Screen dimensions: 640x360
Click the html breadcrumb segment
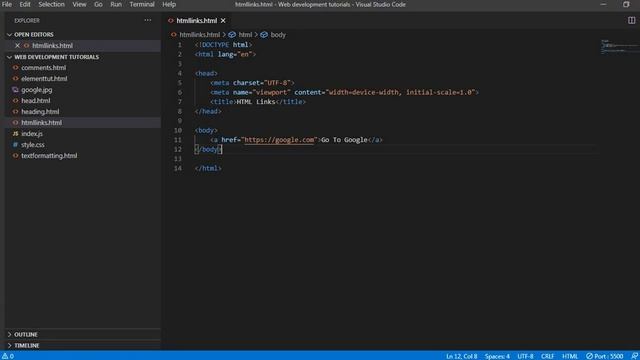click(245, 35)
